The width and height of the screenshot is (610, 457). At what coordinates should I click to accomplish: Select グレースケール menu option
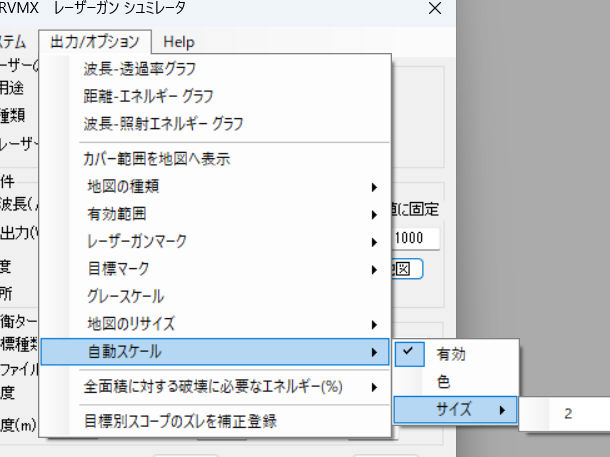coord(125,296)
